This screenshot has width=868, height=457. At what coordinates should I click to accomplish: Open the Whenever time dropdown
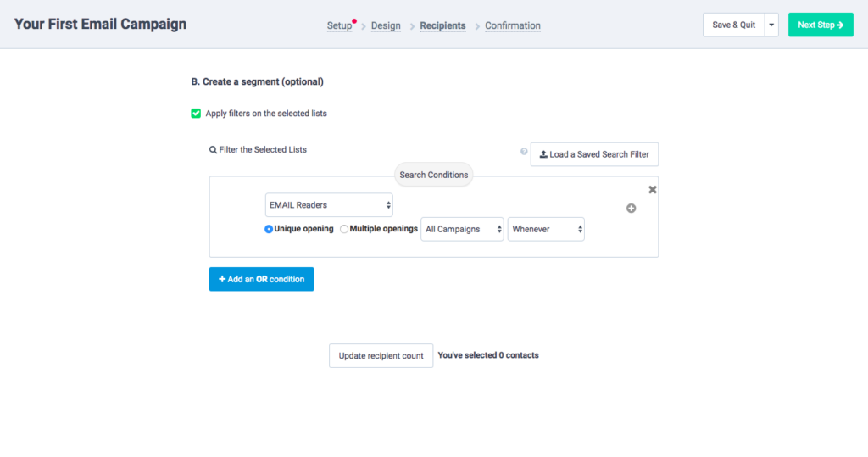pyautogui.click(x=546, y=229)
